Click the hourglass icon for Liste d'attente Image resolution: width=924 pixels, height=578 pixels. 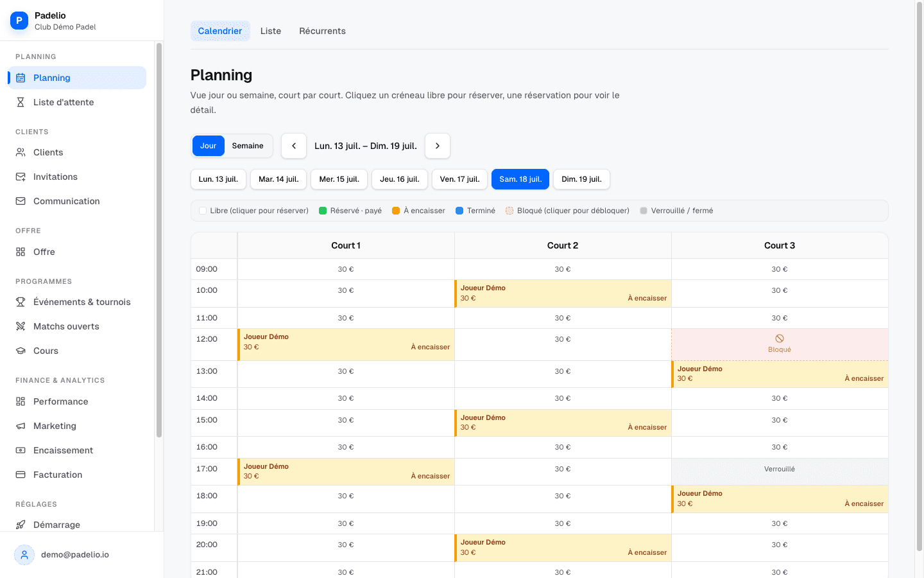click(x=21, y=102)
